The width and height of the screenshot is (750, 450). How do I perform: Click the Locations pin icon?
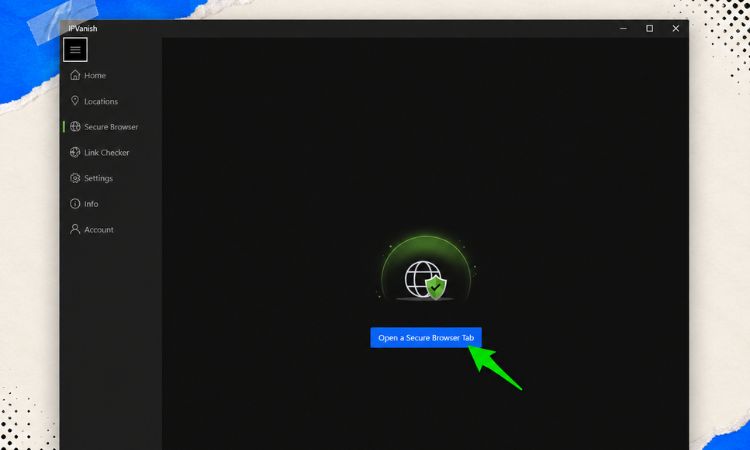point(75,100)
